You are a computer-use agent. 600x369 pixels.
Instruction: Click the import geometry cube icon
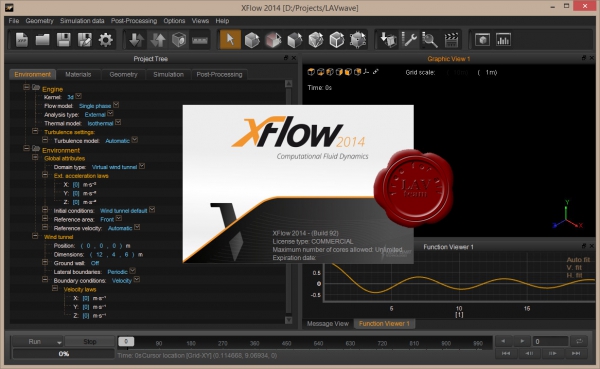click(x=388, y=40)
